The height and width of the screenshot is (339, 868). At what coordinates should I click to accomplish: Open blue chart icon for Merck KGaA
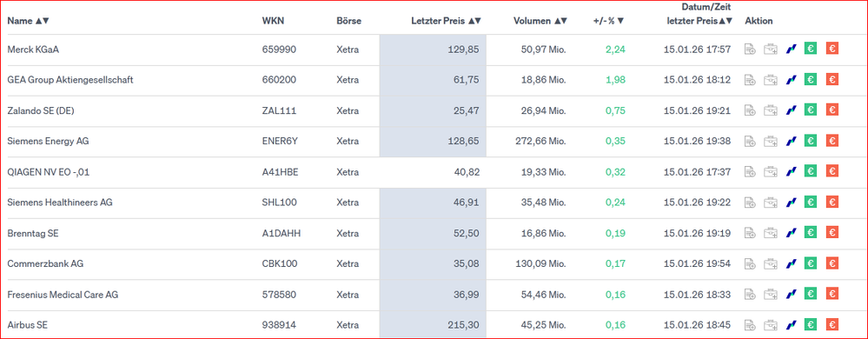coord(791,50)
